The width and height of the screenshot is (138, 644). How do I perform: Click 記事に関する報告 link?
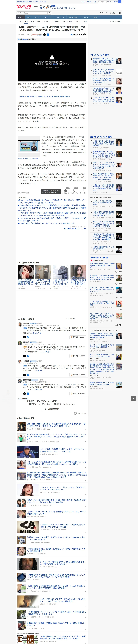tap(23, 193)
